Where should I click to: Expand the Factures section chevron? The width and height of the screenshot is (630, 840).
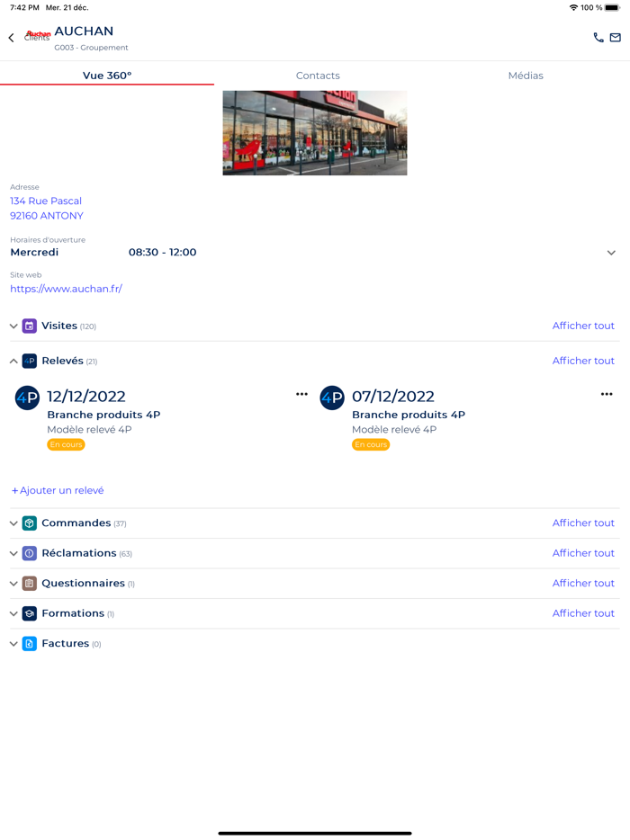click(13, 643)
